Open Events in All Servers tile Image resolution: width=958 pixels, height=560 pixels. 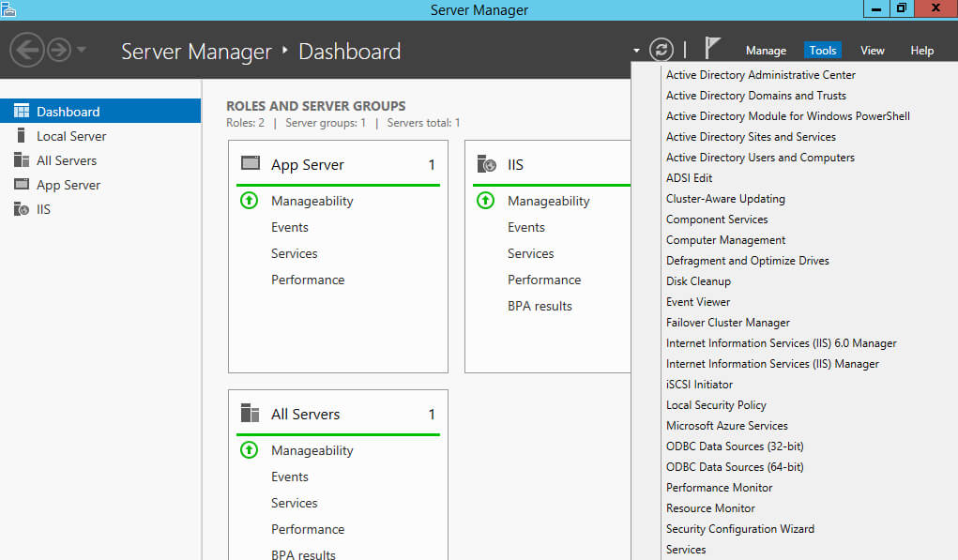(290, 477)
